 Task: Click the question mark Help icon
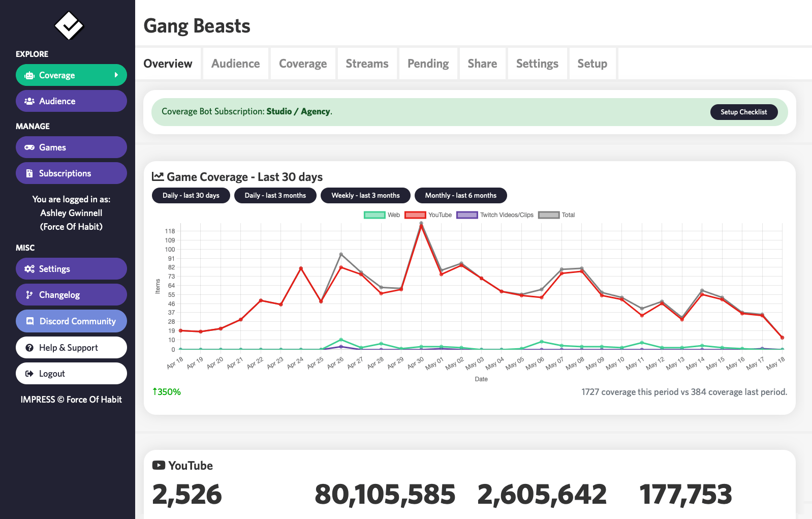(29, 348)
